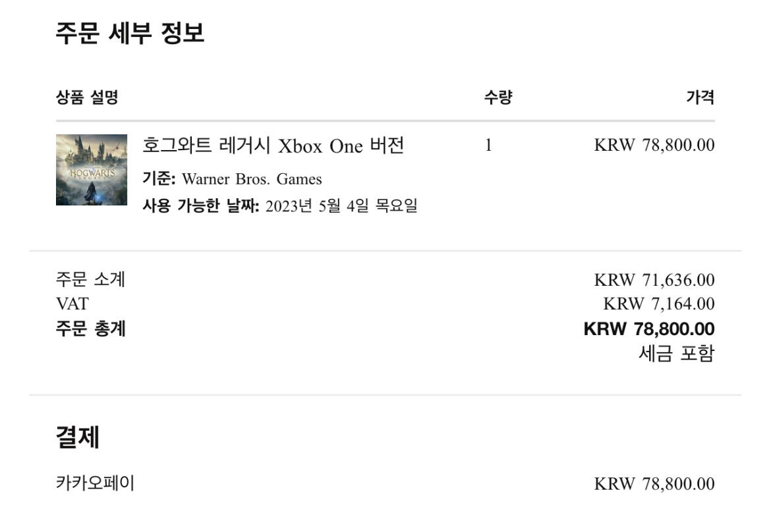
Task: Click the 주문 세부 정보 heading
Action: click(x=130, y=33)
